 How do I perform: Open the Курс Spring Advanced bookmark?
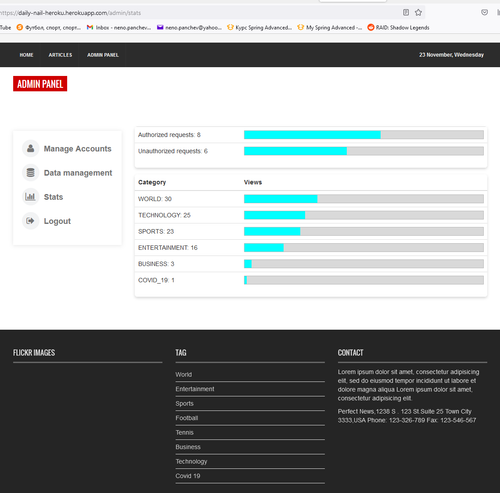(x=259, y=28)
